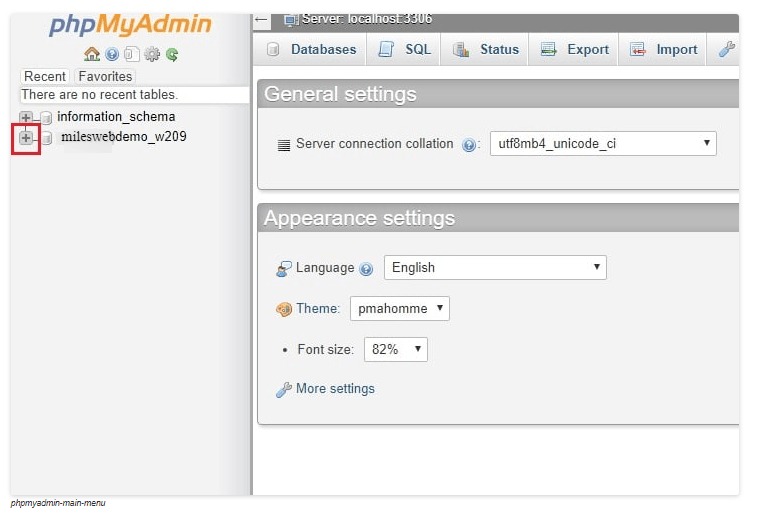This screenshot has height=514, width=762.
Task: Click the wrench icon beside More settings
Action: click(x=284, y=389)
